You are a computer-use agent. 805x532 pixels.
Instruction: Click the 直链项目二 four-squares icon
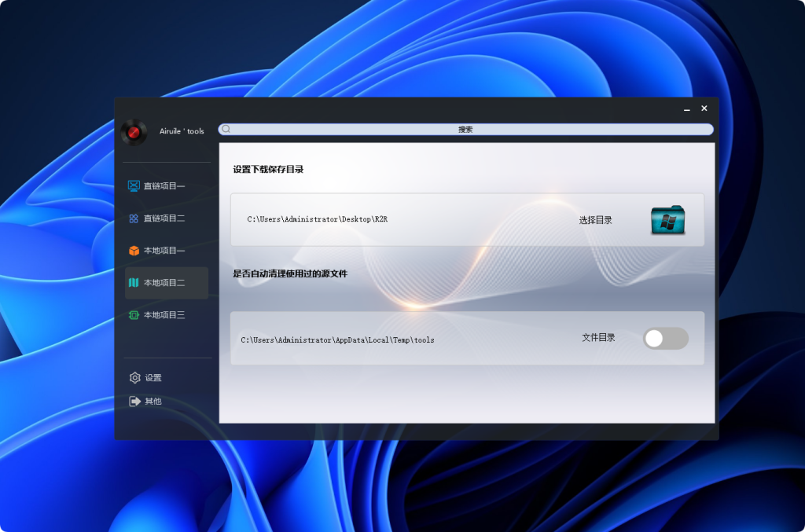click(x=134, y=218)
